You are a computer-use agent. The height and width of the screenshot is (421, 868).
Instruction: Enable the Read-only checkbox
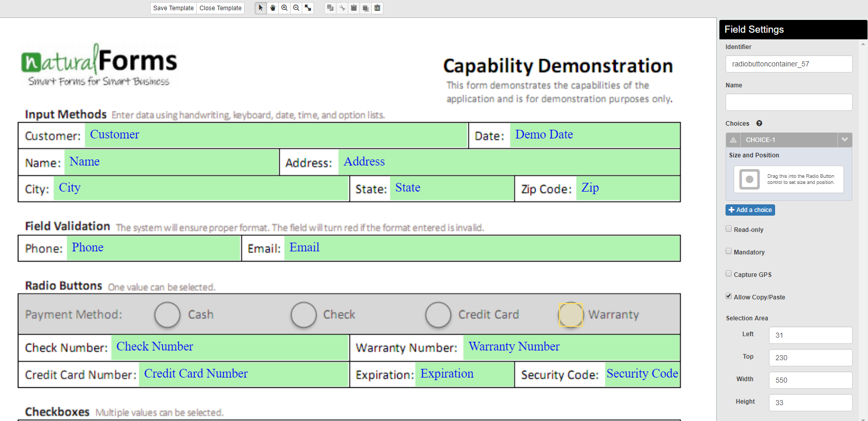(x=729, y=229)
